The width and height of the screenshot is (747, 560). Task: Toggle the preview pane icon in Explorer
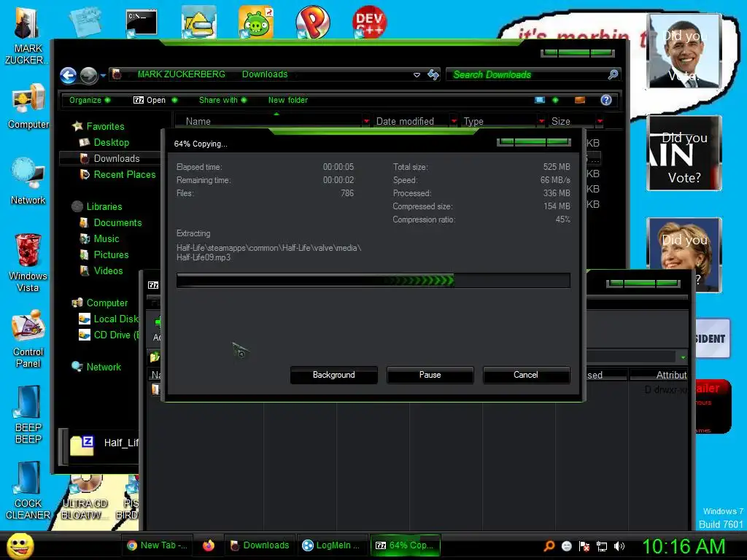pyautogui.click(x=580, y=100)
